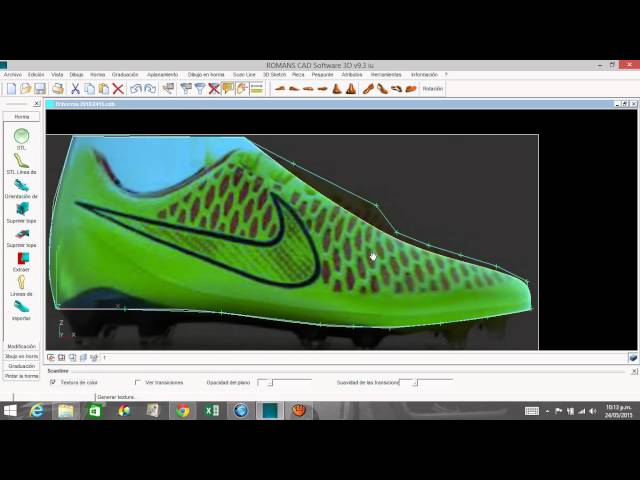Toggle the Textura de color checkbox
Viewport: 640px width, 480px height.
tap(53, 382)
